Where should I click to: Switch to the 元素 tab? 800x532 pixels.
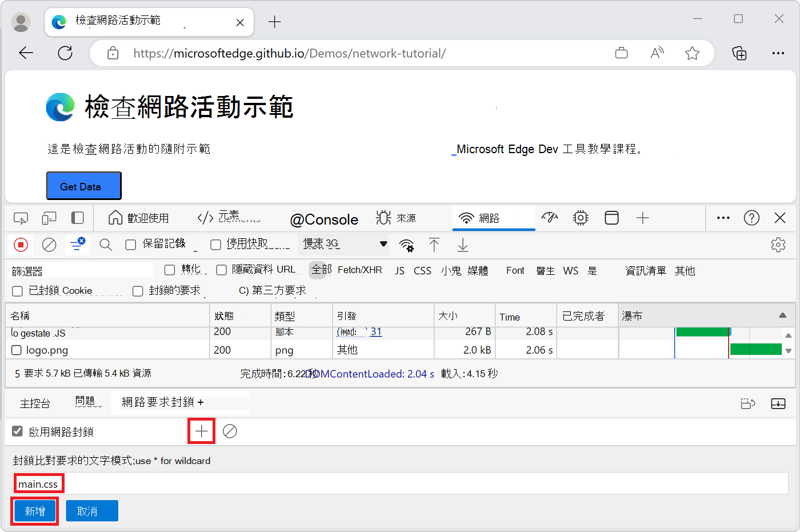click(229, 217)
